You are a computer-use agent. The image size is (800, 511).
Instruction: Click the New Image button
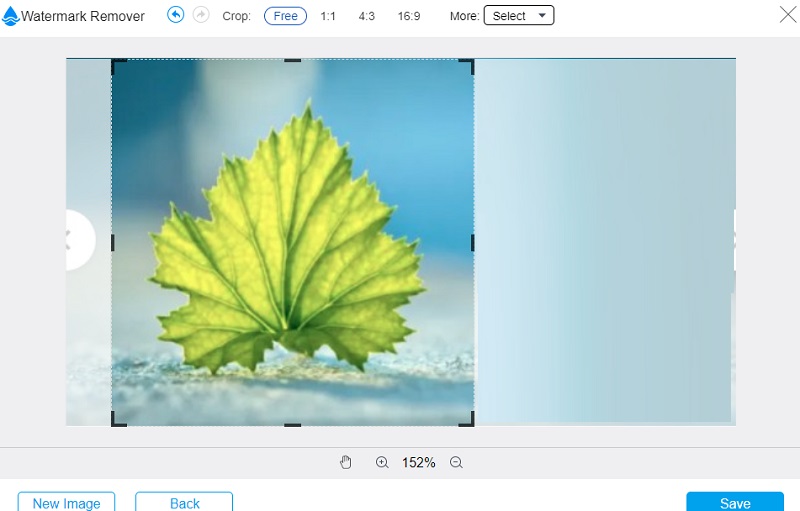pyautogui.click(x=66, y=503)
